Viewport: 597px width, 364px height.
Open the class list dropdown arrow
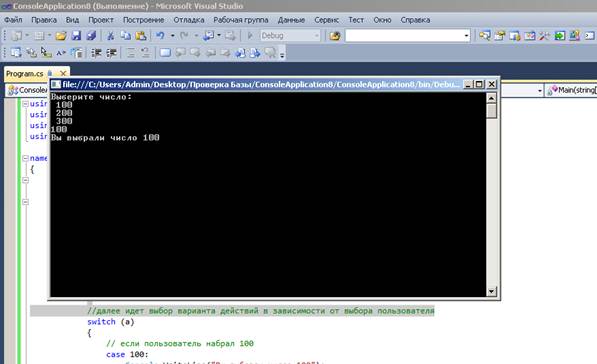(x=540, y=91)
